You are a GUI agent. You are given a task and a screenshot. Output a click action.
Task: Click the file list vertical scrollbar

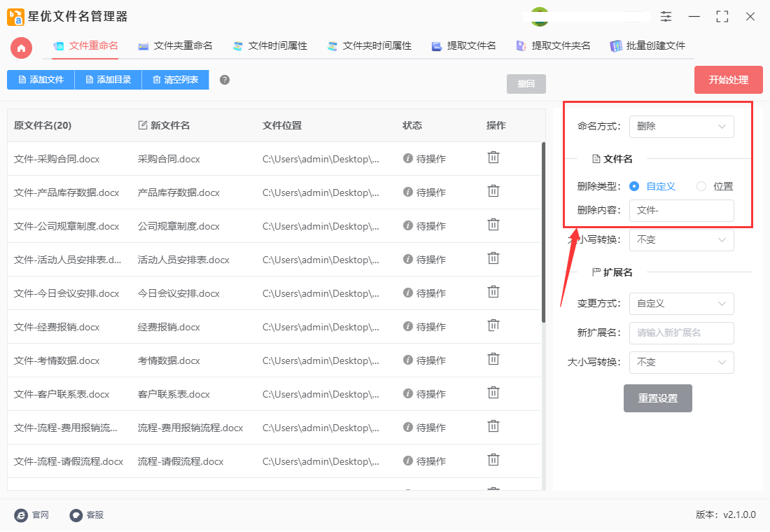(x=543, y=232)
